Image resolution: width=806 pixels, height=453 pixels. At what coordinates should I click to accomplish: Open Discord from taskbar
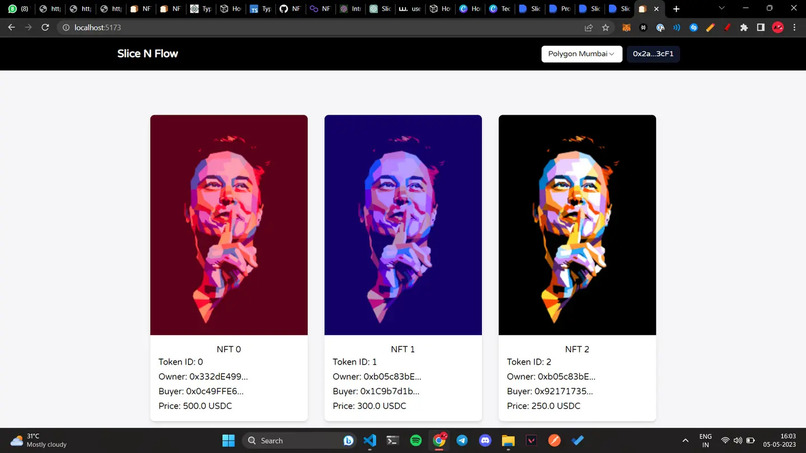[x=485, y=441]
